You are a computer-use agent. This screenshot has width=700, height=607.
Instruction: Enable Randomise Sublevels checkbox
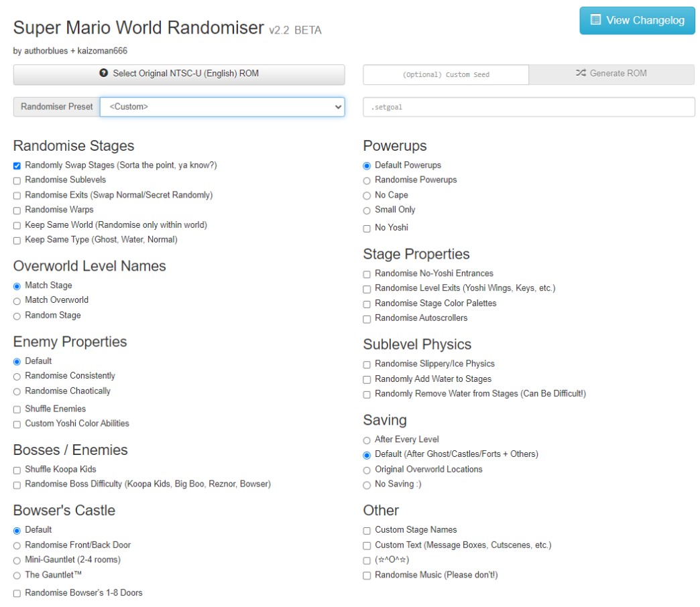(17, 180)
